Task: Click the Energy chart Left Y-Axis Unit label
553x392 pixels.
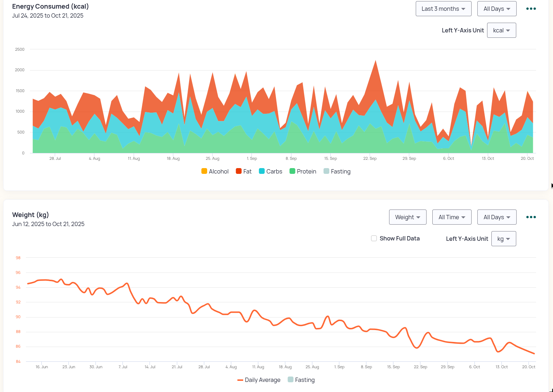Action: point(463,30)
